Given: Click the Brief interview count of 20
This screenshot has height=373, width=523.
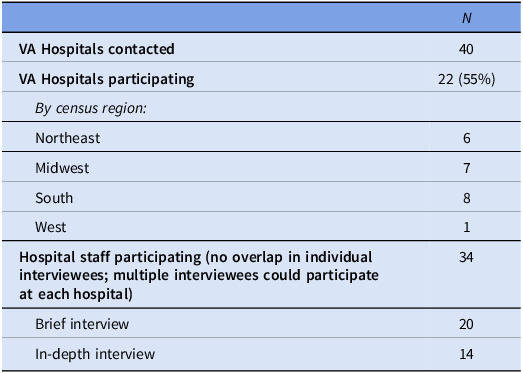Looking at the screenshot, I should pyautogui.click(x=466, y=324).
